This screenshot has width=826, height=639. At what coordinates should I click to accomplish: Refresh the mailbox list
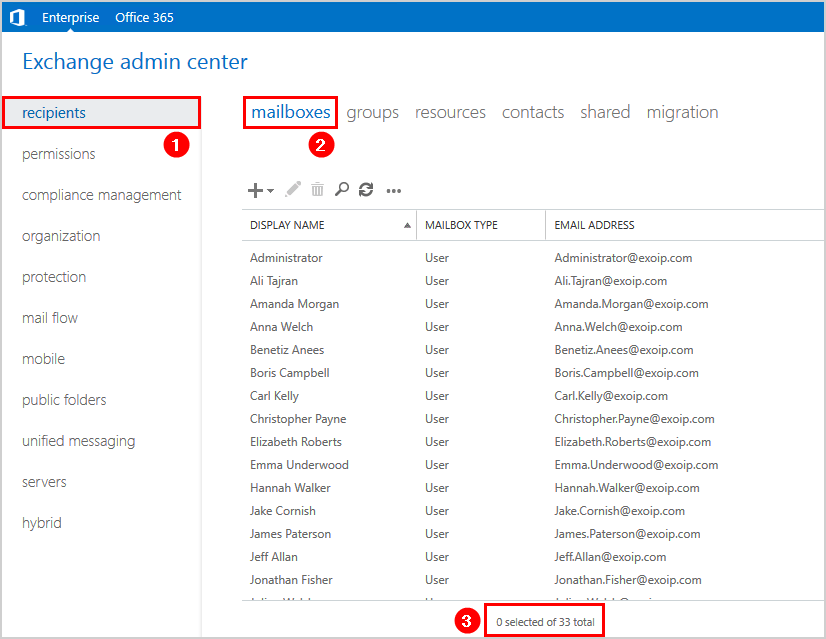pyautogui.click(x=366, y=189)
